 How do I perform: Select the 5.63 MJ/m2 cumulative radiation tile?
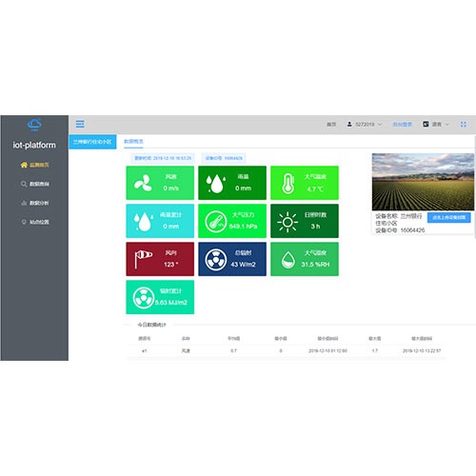click(x=160, y=297)
